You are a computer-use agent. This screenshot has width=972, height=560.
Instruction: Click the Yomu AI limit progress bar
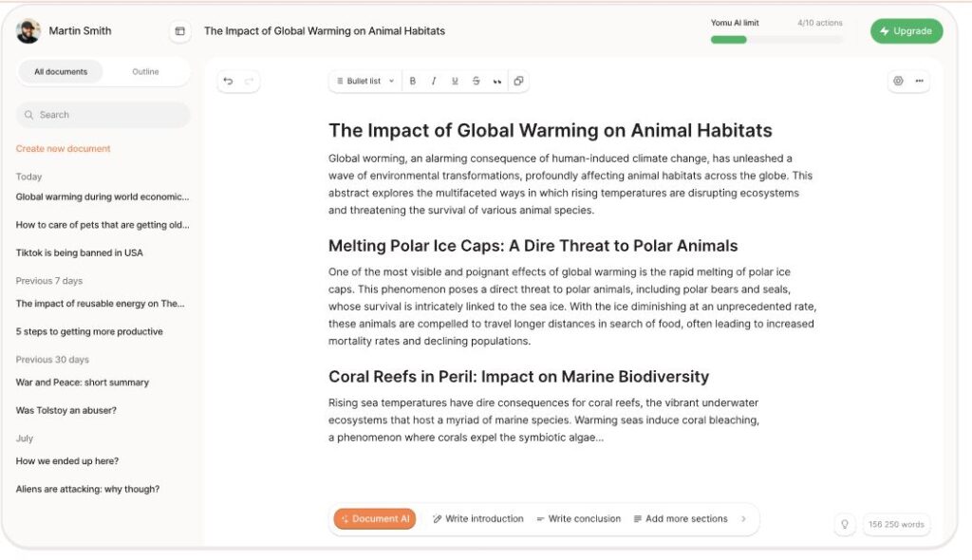(x=776, y=40)
